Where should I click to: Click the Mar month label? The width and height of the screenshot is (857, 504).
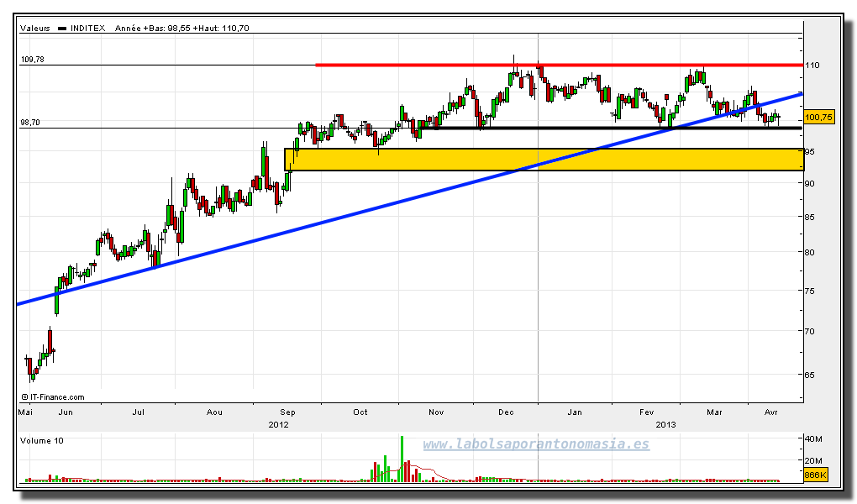(x=714, y=412)
